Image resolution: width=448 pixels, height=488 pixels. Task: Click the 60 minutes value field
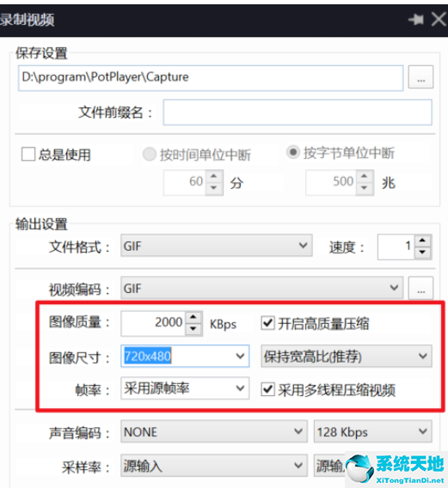tap(184, 182)
